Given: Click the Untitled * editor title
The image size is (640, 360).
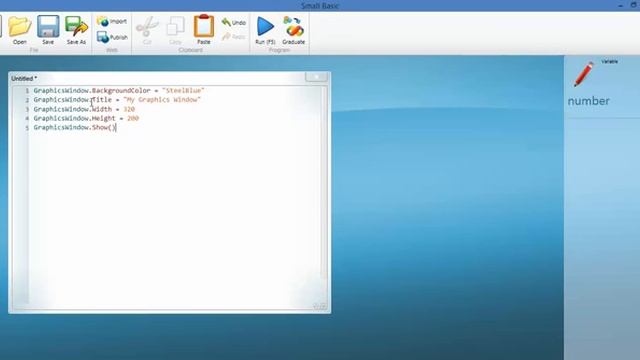Looking at the screenshot, I should pos(24,78).
